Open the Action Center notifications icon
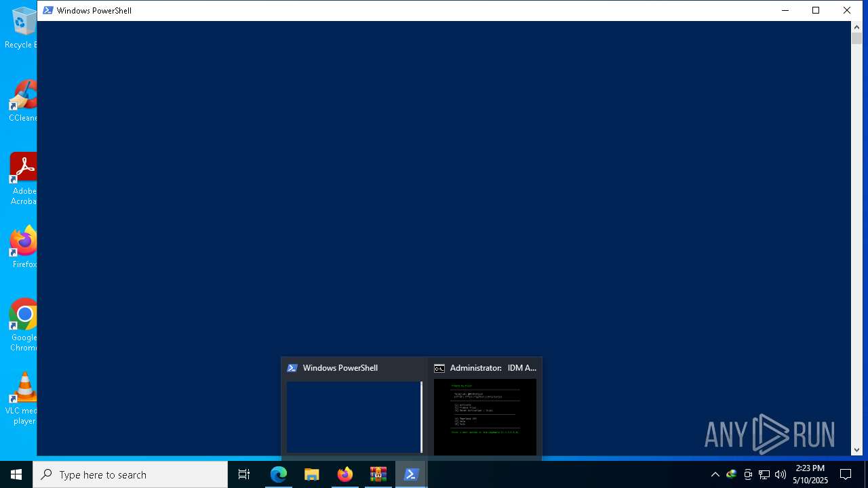 (x=846, y=474)
